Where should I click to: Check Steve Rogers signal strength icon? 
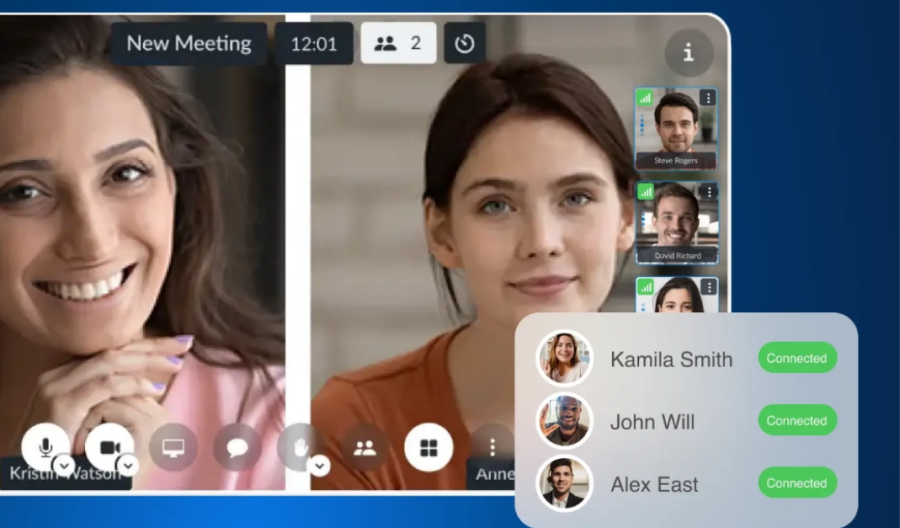pyautogui.click(x=645, y=98)
